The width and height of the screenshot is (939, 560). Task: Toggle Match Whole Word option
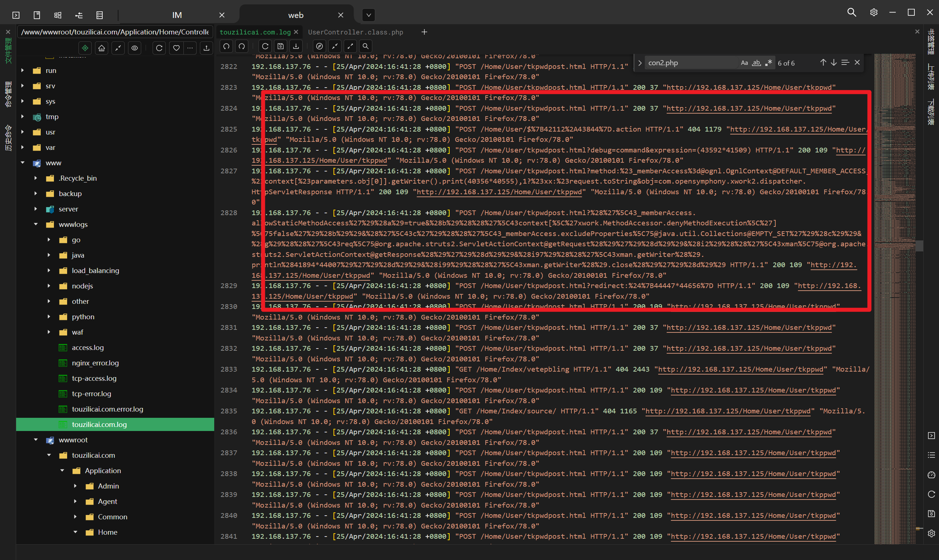(x=756, y=63)
